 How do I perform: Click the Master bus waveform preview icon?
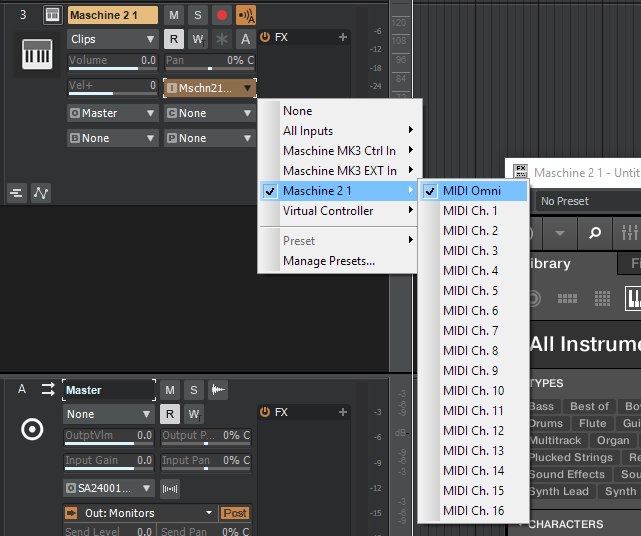click(x=217, y=390)
